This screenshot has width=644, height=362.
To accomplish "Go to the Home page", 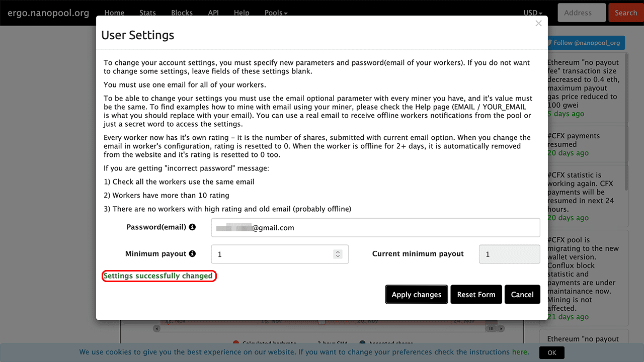I will click(x=114, y=13).
